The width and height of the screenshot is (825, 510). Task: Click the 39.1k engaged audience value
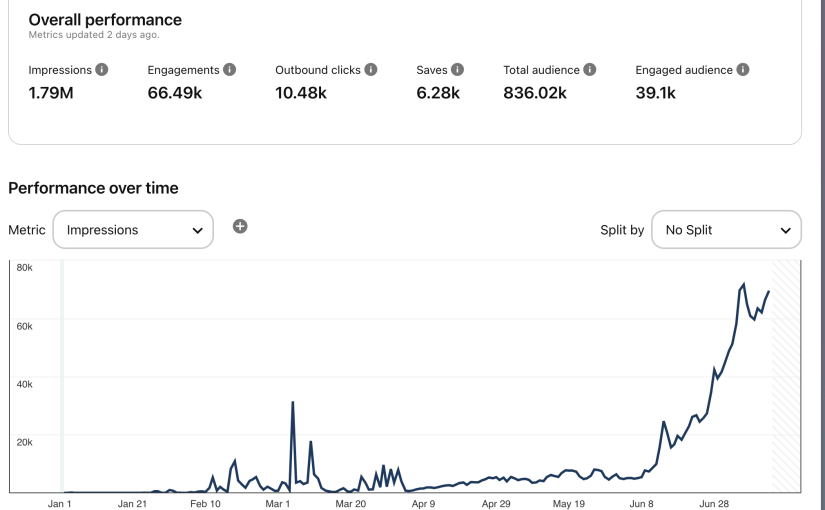(x=656, y=93)
